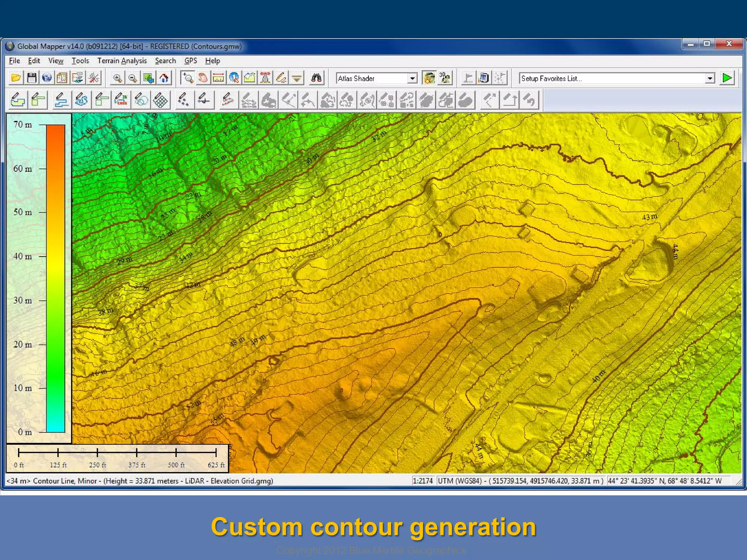The width and height of the screenshot is (747, 560).
Task: Click the UTM (WGS84) coordinates readout
Action: coord(520,481)
